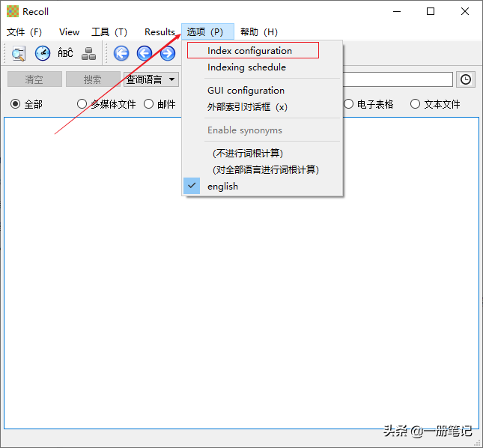
Task: Click the Recoll app icon in title bar
Action: point(13,11)
